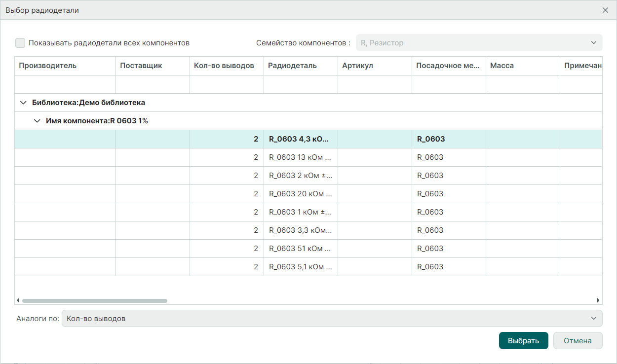Viewport: 617px width, 364px height.
Task: Click the right scroll arrow of table
Action: point(598,300)
